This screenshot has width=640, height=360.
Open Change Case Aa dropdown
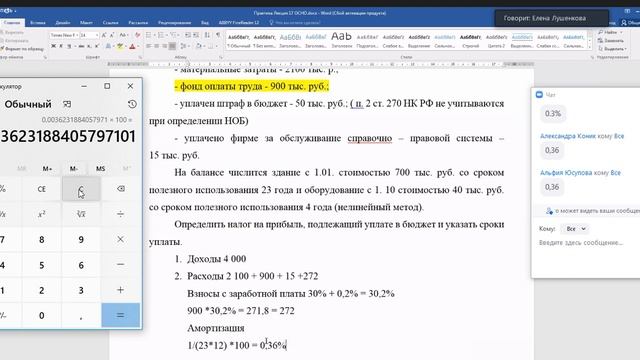124,35
